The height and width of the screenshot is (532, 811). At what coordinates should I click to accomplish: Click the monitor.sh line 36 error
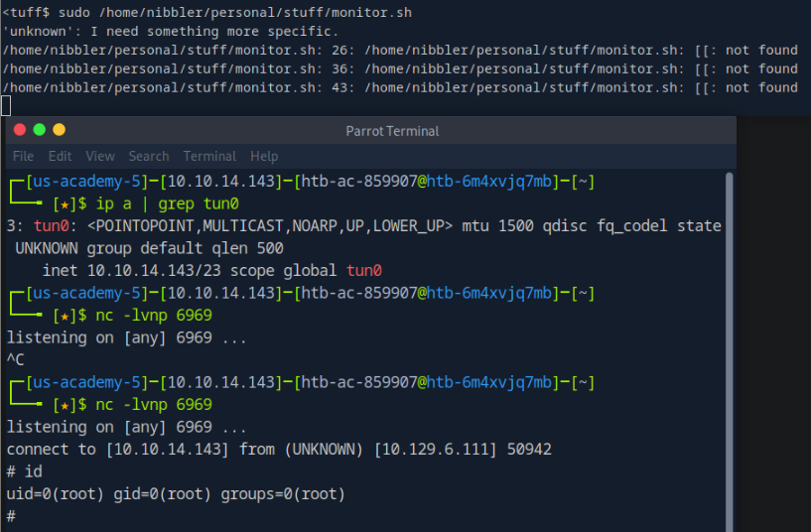click(400, 68)
